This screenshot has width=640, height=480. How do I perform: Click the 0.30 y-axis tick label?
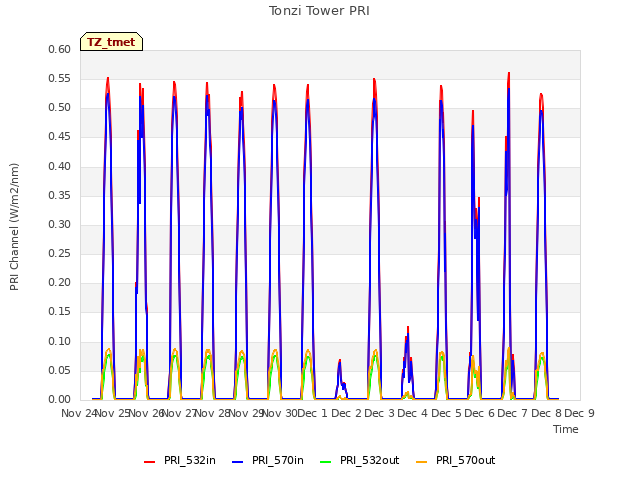click(x=60, y=224)
